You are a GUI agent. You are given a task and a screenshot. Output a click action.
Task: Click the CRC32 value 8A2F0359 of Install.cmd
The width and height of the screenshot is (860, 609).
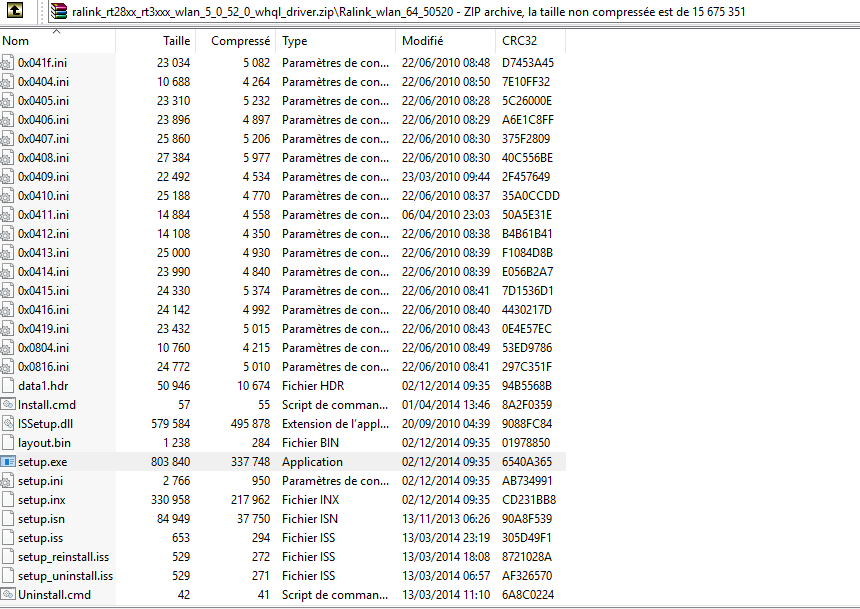point(527,405)
